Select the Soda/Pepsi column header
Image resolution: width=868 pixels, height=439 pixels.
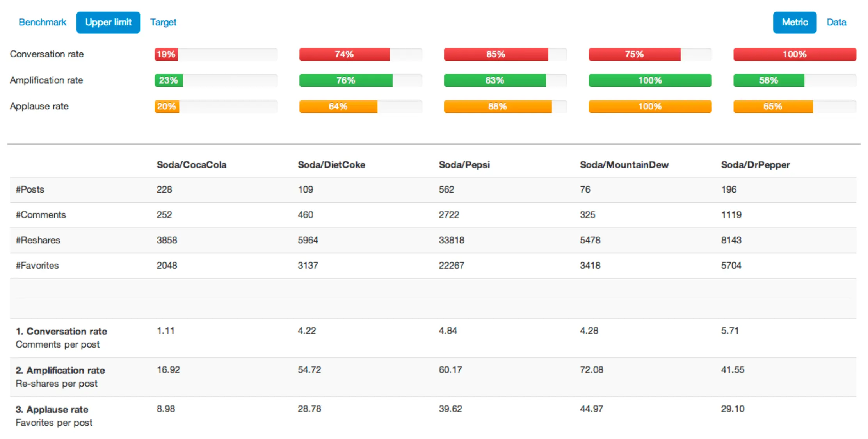pos(464,165)
